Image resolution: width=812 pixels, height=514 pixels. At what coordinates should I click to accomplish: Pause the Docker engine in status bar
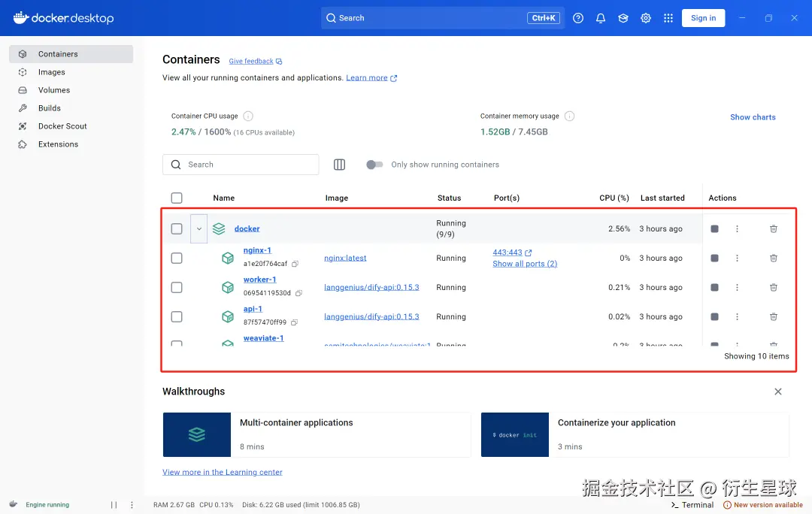coord(114,505)
